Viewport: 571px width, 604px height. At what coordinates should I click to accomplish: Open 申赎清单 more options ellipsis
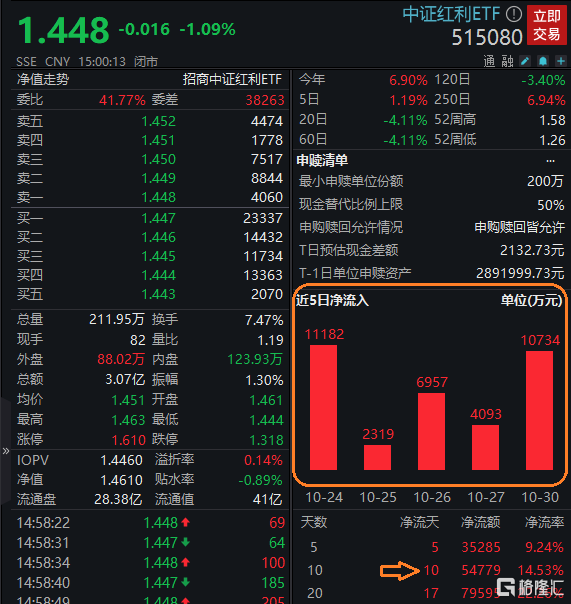551,160
